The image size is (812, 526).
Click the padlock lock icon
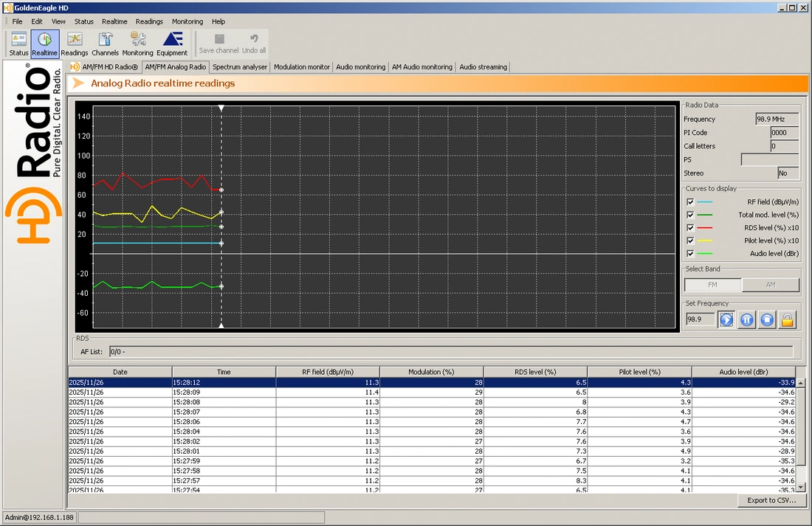pyautogui.click(x=788, y=319)
